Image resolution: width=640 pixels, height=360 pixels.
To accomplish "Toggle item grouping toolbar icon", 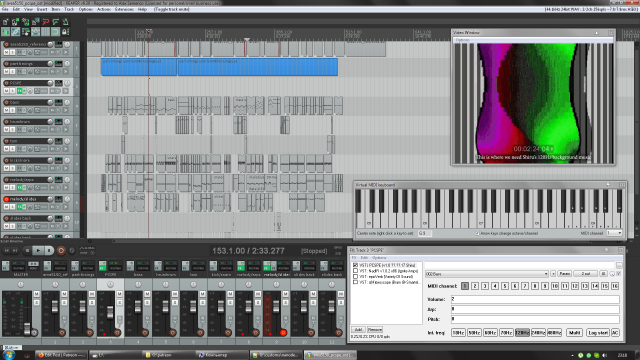I will (x=15, y=32).
